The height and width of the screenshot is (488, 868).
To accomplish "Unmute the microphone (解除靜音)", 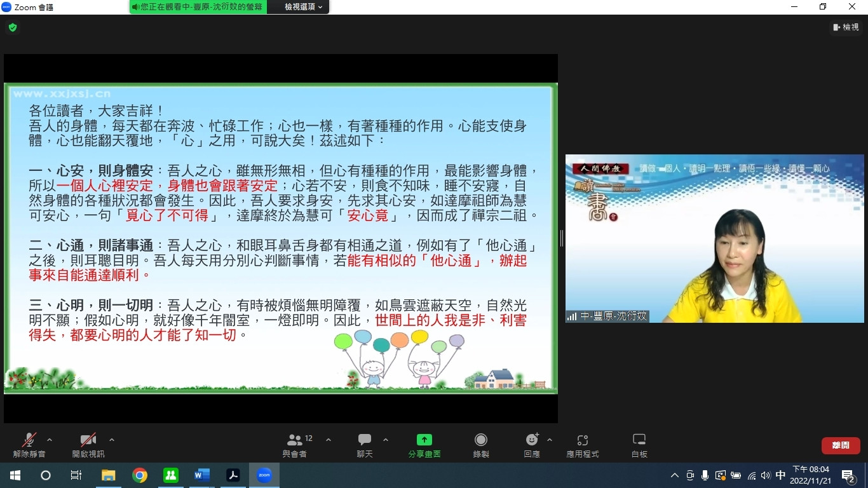I will (x=29, y=444).
